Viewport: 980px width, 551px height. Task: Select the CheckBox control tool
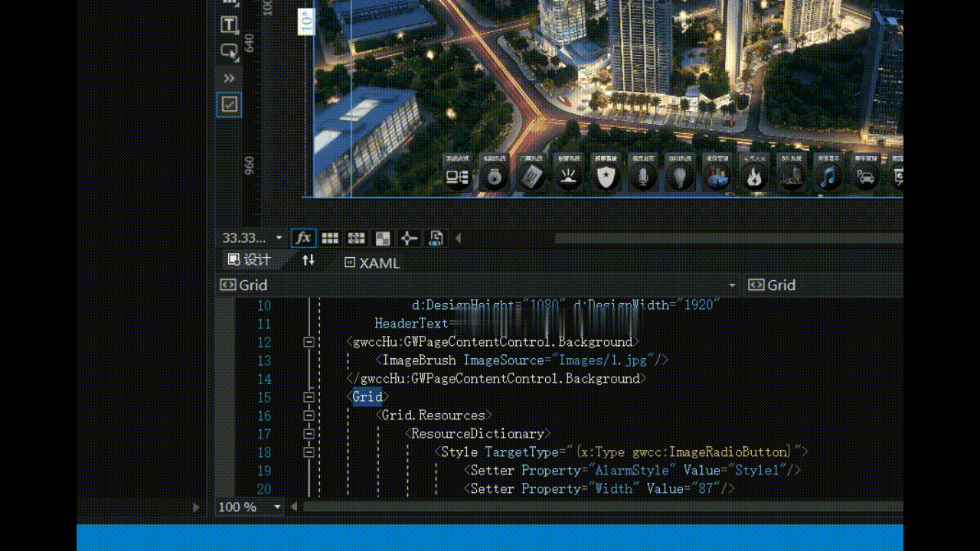[229, 104]
